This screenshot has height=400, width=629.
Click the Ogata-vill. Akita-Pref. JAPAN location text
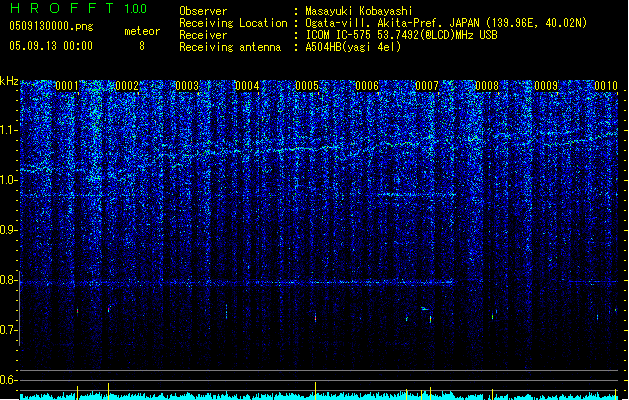click(x=446, y=23)
